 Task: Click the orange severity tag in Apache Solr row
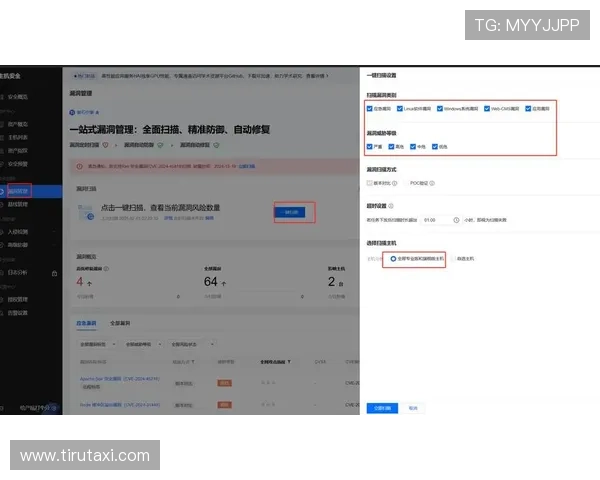click(x=225, y=383)
